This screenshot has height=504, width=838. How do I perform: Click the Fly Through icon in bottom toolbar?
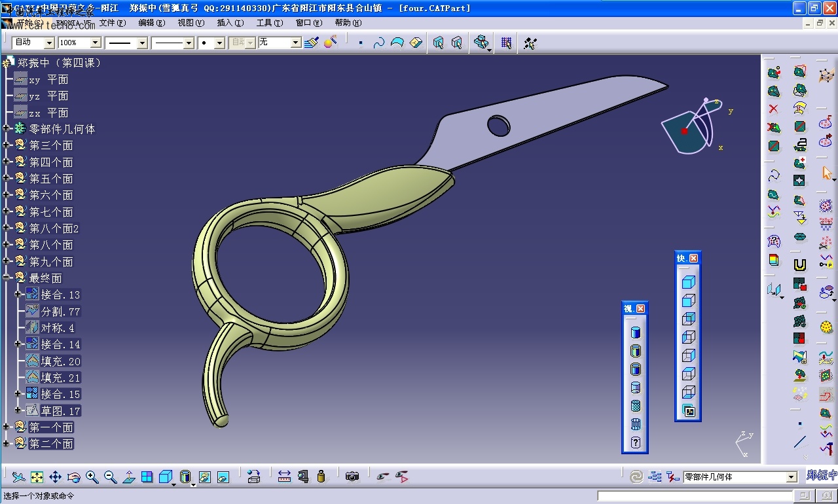[18, 477]
